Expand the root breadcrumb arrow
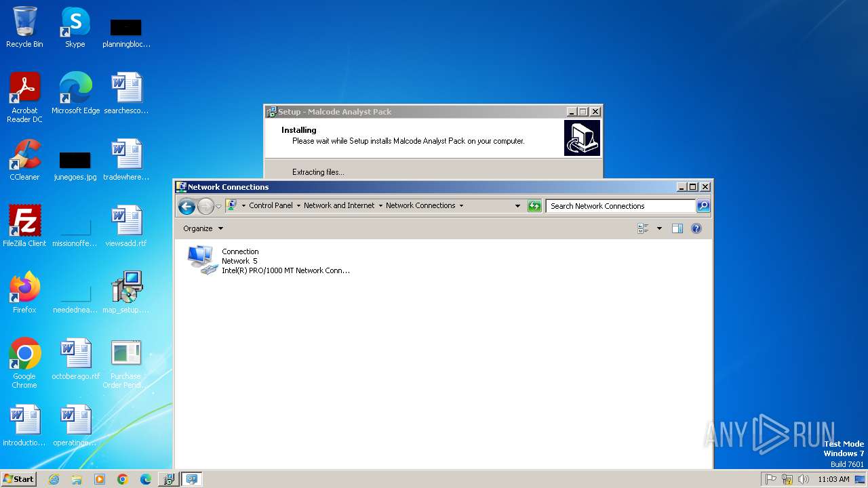This screenshot has width=868, height=488. 243,205
